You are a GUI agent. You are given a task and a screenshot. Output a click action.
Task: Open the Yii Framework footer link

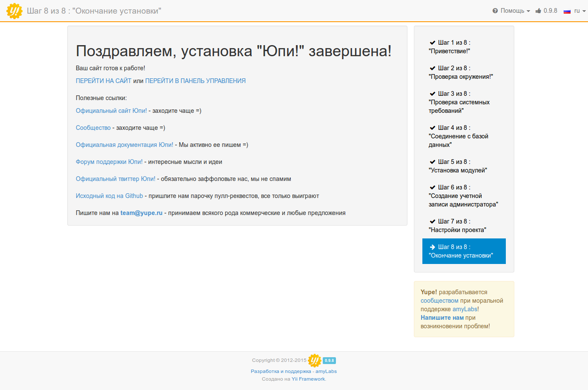point(308,379)
